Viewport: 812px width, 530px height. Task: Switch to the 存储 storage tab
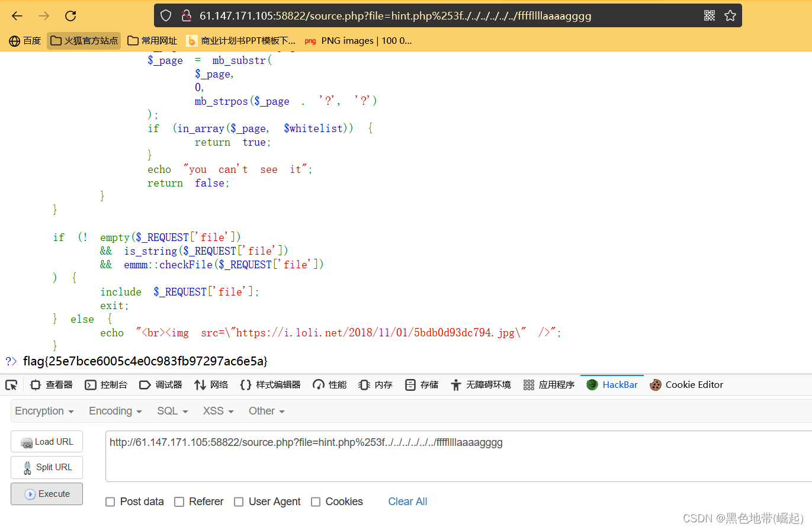(422, 385)
